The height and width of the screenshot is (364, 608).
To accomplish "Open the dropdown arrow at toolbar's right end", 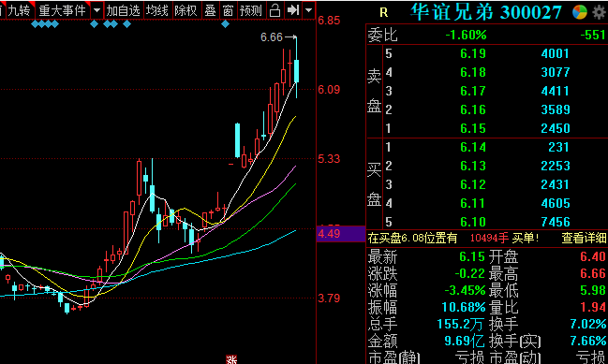I will click(x=308, y=10).
